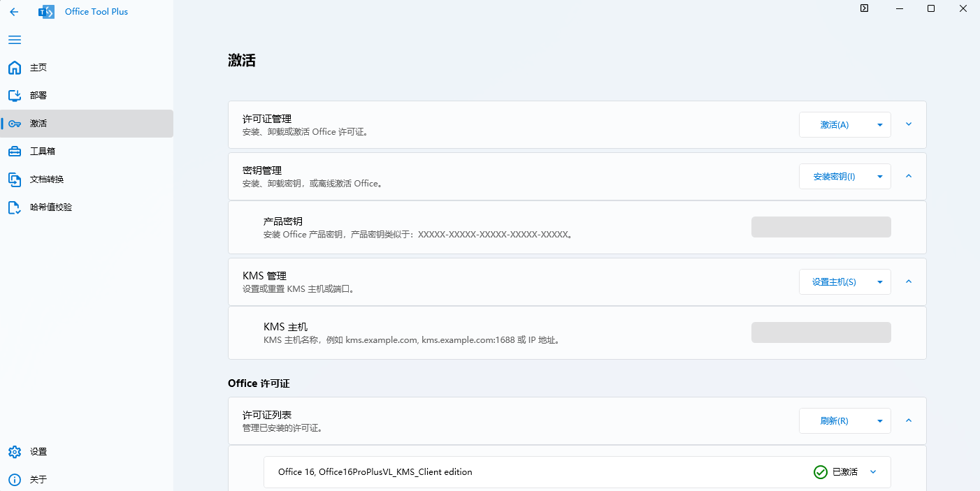980x491 pixels.
Task: Open dropdown arrow next to 设置主机(S)
Action: pyautogui.click(x=879, y=282)
